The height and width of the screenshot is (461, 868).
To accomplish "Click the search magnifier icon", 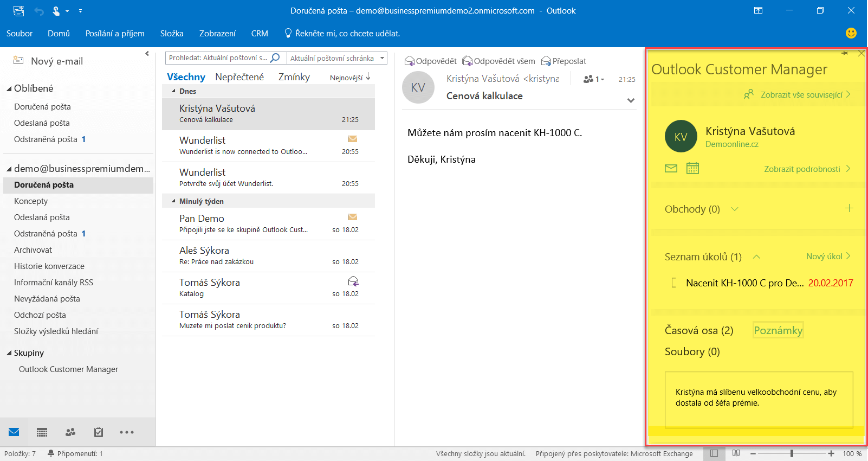I will tap(275, 57).
